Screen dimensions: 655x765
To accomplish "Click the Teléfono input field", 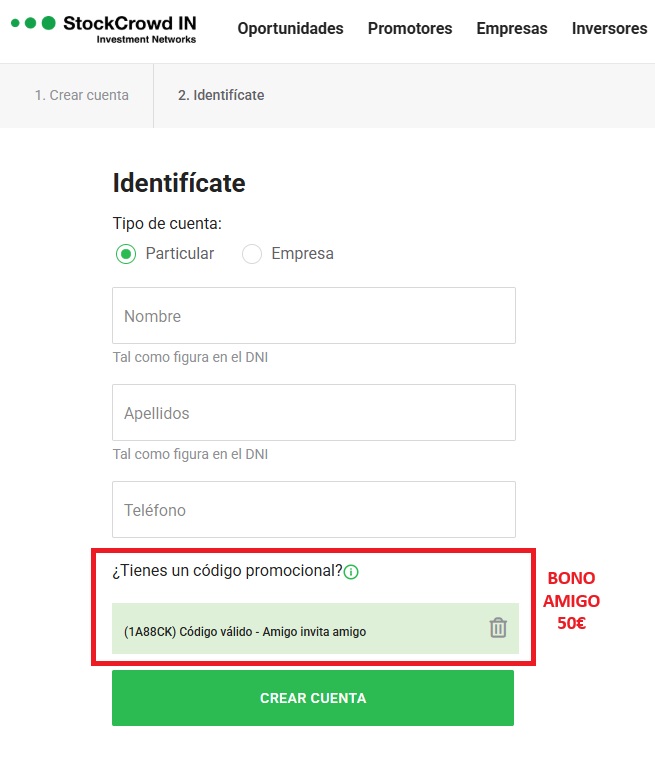I will pos(314,510).
